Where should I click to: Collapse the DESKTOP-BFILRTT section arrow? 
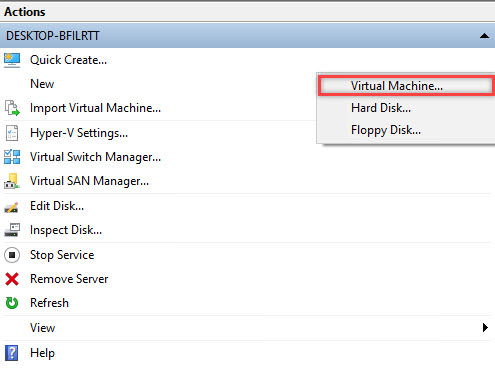(484, 36)
